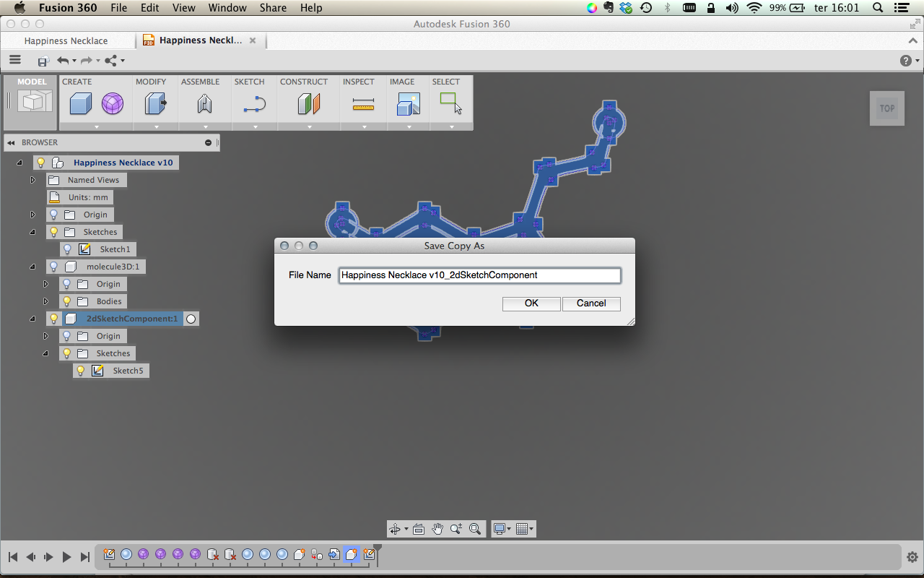Select the Joint icon under ASSEMBLE
Screen dimensions: 924x578
pos(204,104)
